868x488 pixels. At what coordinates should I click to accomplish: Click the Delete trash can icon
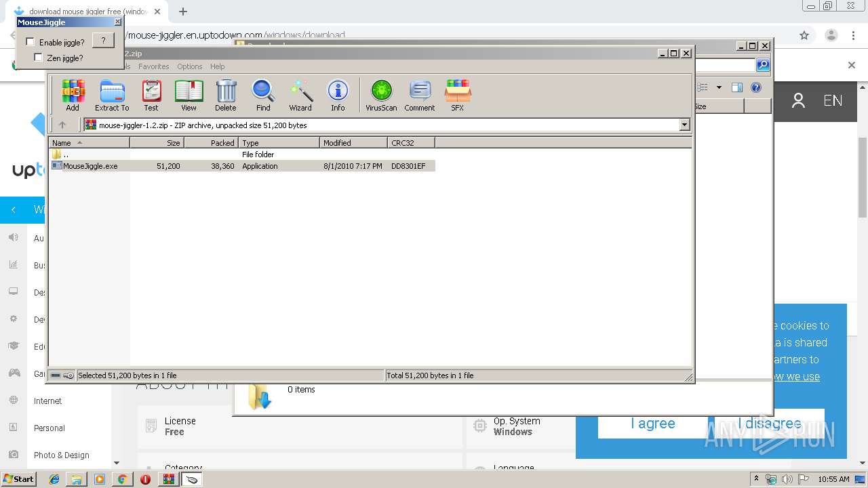tap(226, 95)
